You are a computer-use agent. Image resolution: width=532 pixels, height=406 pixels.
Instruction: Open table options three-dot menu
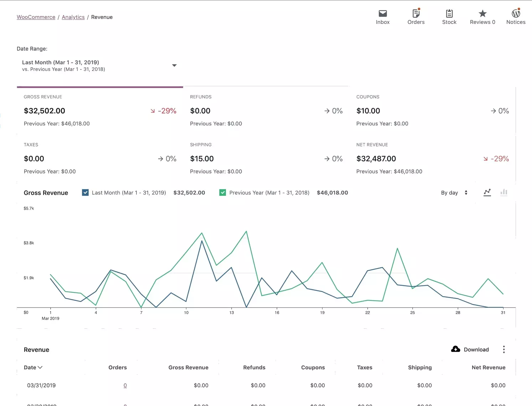[x=503, y=349]
